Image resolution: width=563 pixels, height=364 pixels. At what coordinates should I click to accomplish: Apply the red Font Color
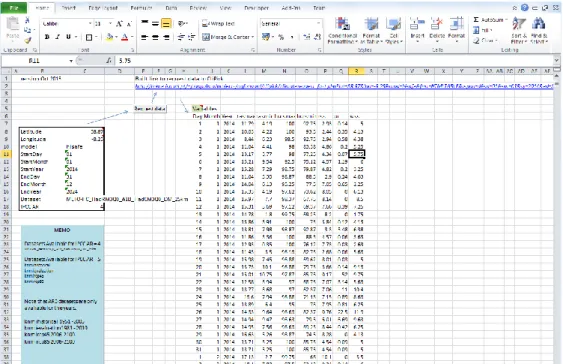[125, 37]
